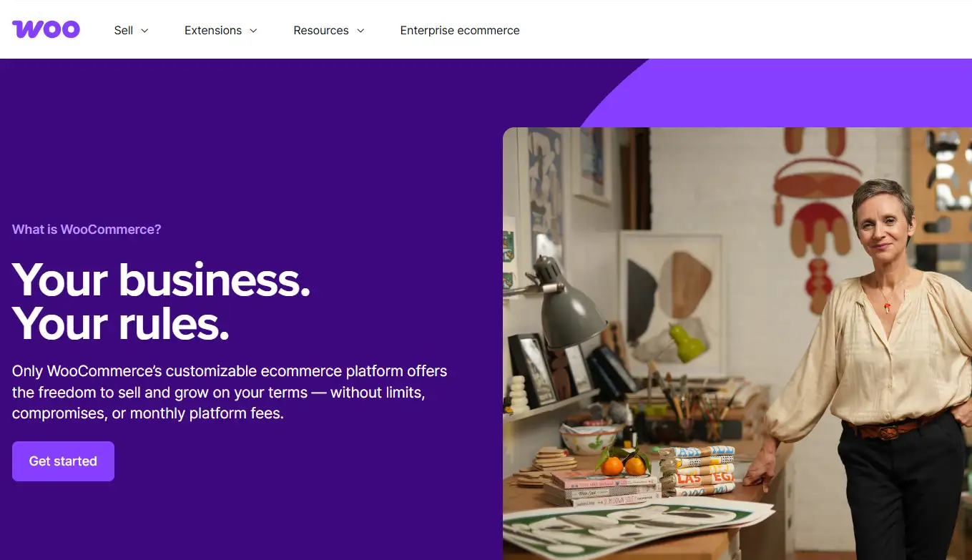The height and width of the screenshot is (560, 972).
Task: Go to Enterprise ecommerce page
Action: 460,30
